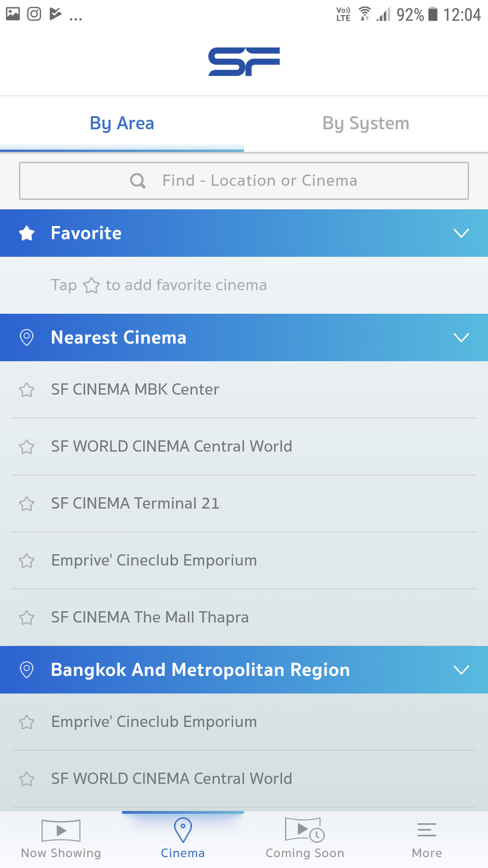Image resolution: width=488 pixels, height=868 pixels.
Task: Tap the Bangkok region location pin icon
Action: tap(27, 670)
